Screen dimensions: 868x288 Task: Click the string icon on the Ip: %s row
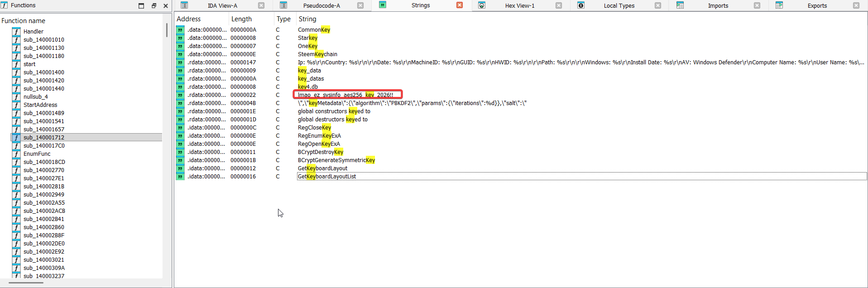pos(180,62)
